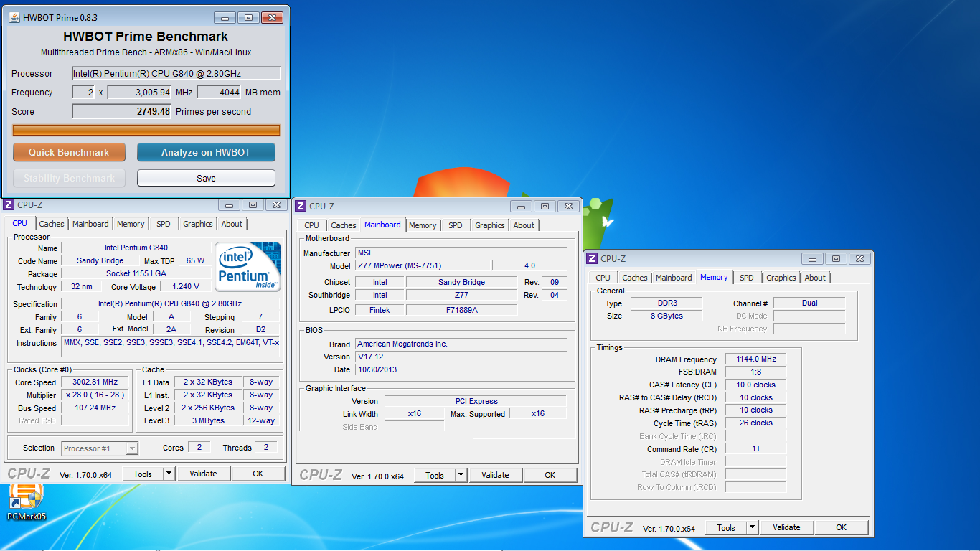The image size is (980, 551).
Task: Click the 2749.48 score field
Action: (122, 111)
